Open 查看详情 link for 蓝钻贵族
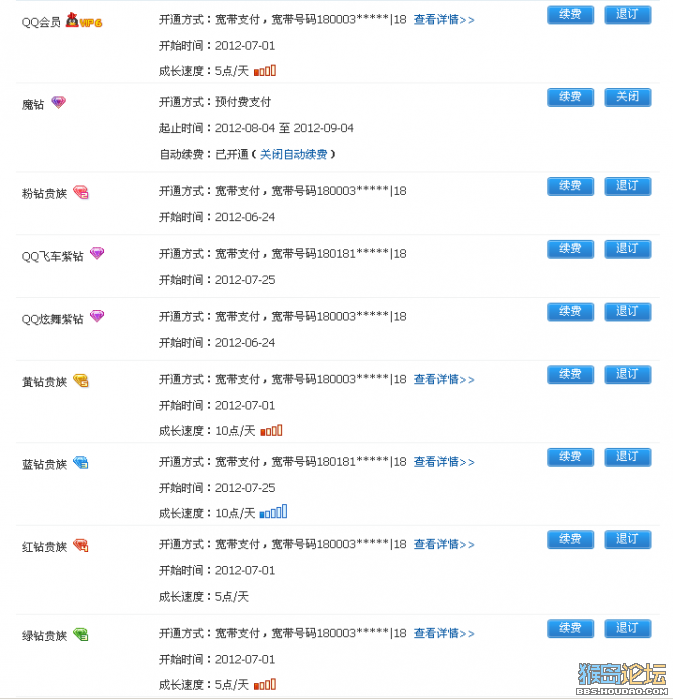 tap(444, 462)
